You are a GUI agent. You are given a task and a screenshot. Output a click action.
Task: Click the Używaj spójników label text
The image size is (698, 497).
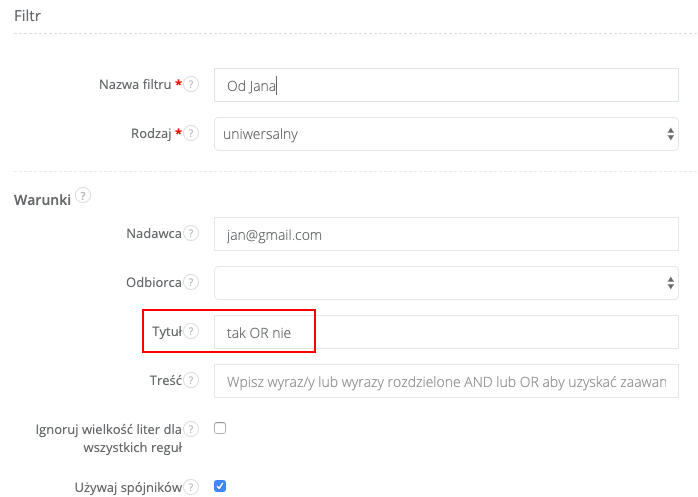pos(128,487)
